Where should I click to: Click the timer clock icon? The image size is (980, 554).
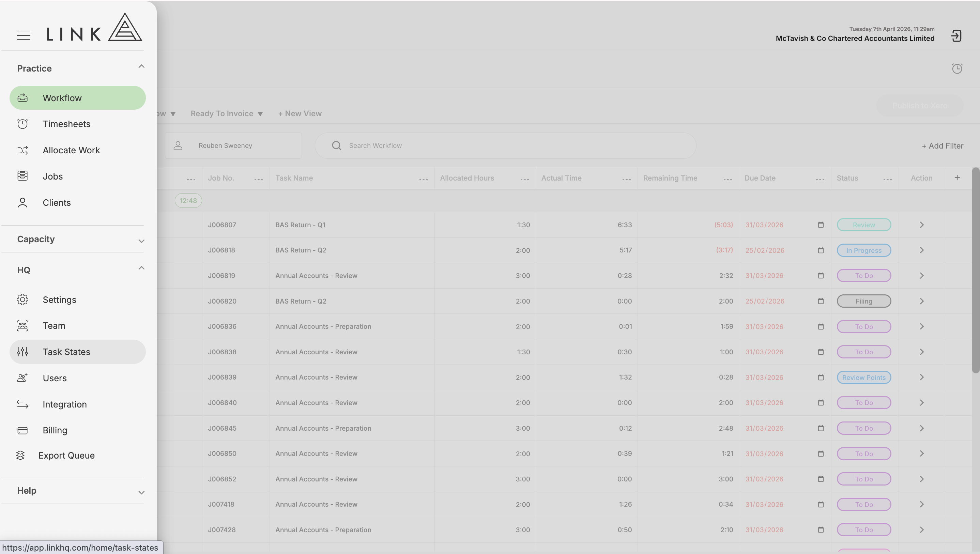tap(957, 68)
